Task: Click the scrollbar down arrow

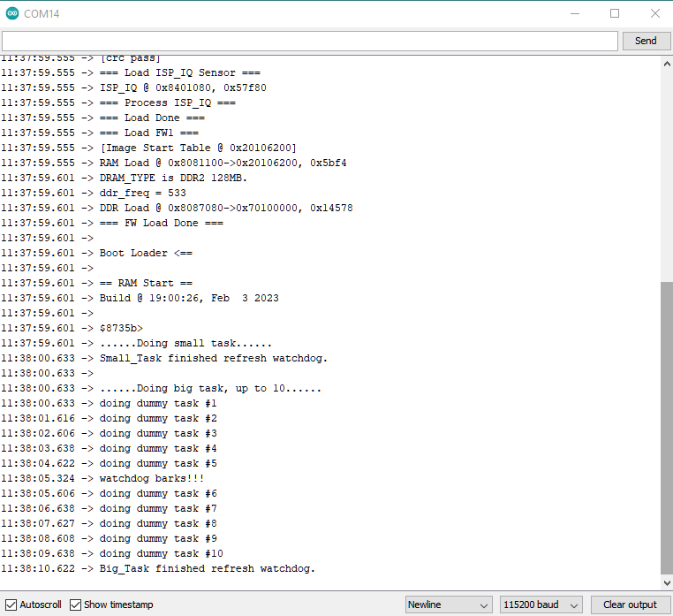Action: click(667, 583)
